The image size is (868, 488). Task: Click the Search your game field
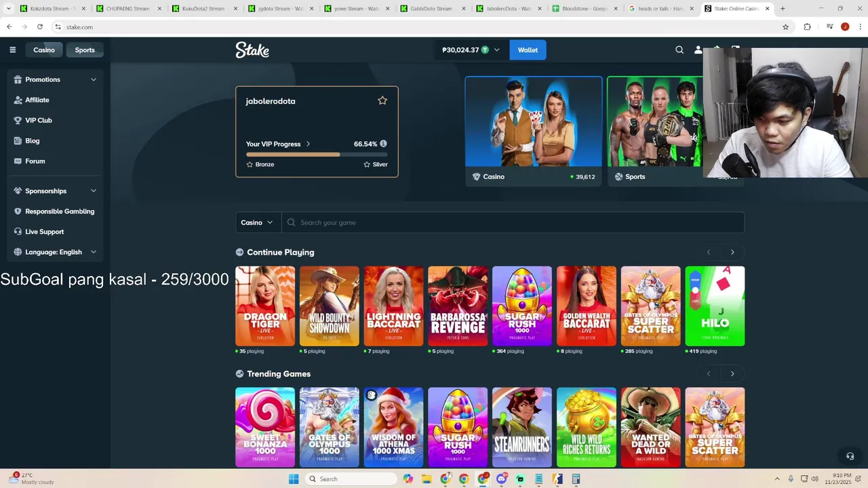513,222
